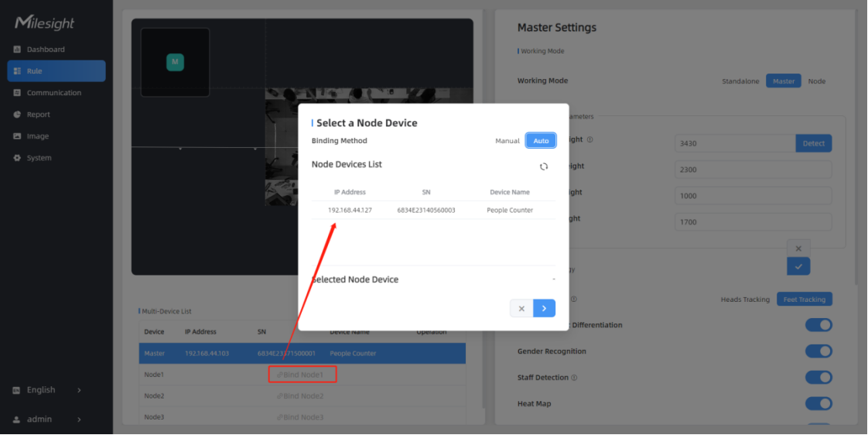Expand the English language menu
Image resolution: width=868 pixels, height=435 pixels.
coord(46,390)
